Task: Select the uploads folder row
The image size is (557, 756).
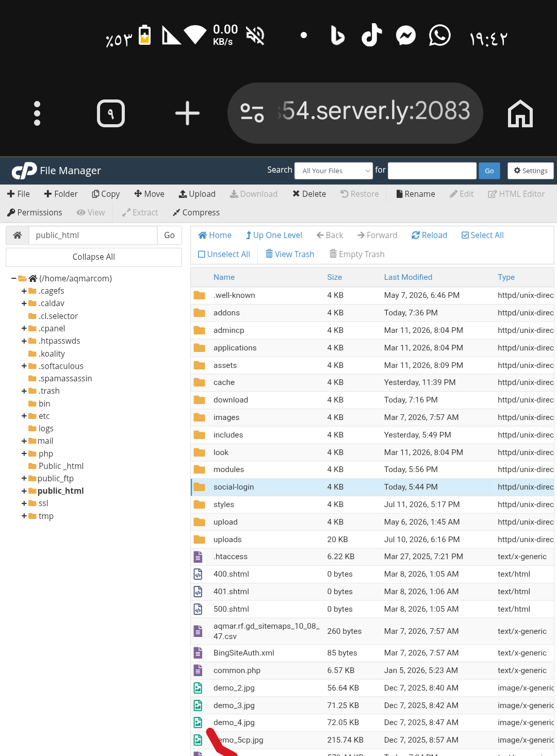Action: point(372,540)
